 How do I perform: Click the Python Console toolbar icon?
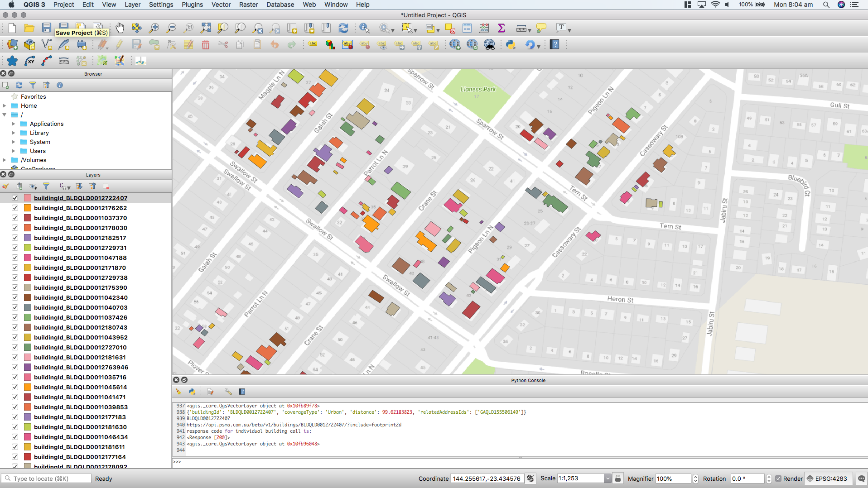point(511,44)
